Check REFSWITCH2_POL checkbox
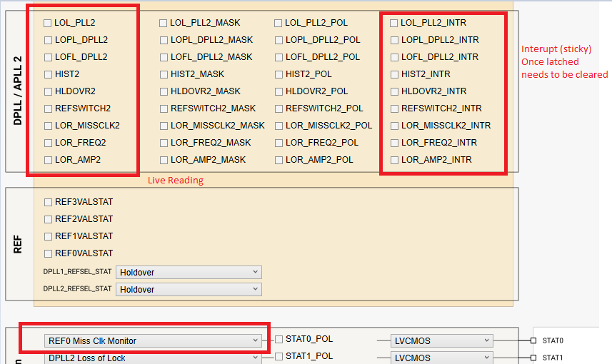612x364 pixels. click(x=279, y=109)
